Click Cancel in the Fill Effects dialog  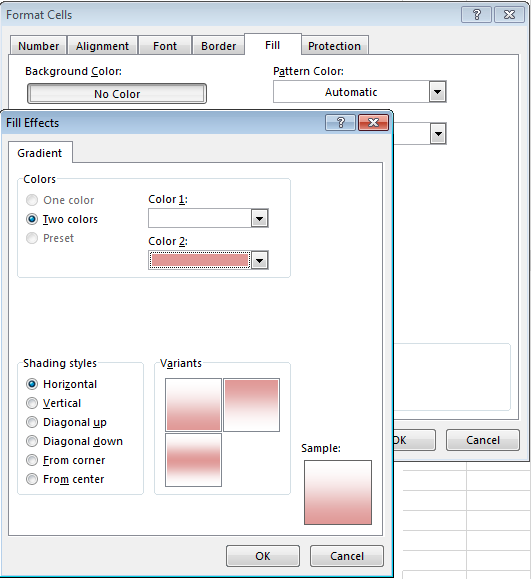coord(347,556)
